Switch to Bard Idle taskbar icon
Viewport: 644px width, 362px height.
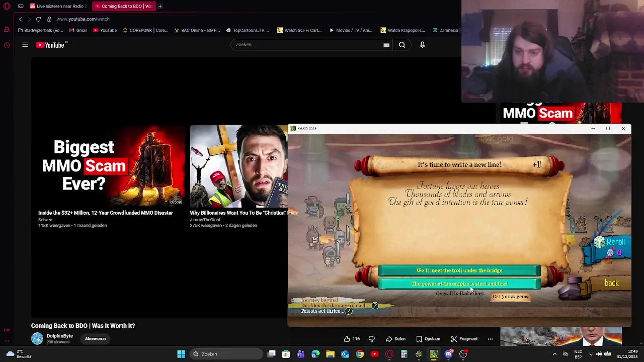[433, 354]
